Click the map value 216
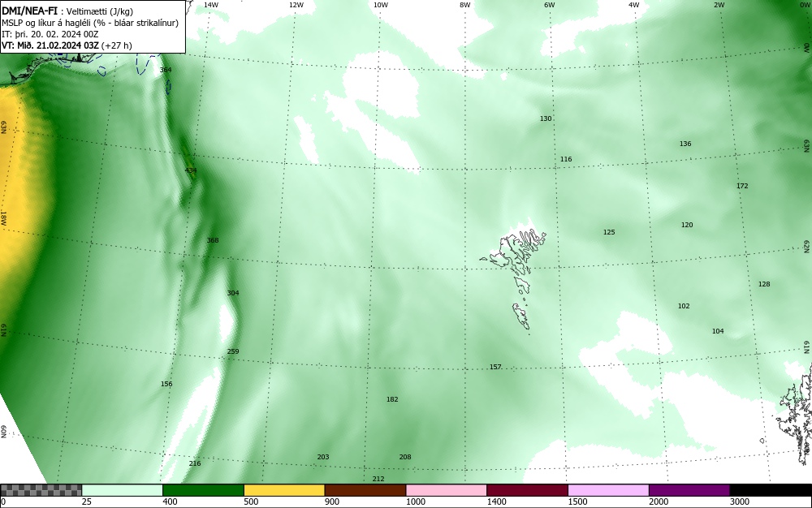 coord(195,463)
